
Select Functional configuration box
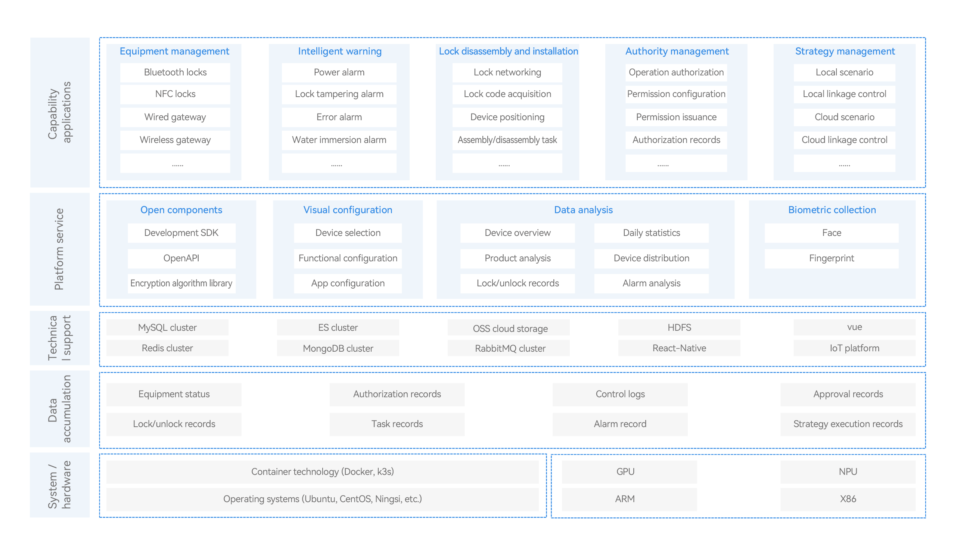[x=348, y=258]
